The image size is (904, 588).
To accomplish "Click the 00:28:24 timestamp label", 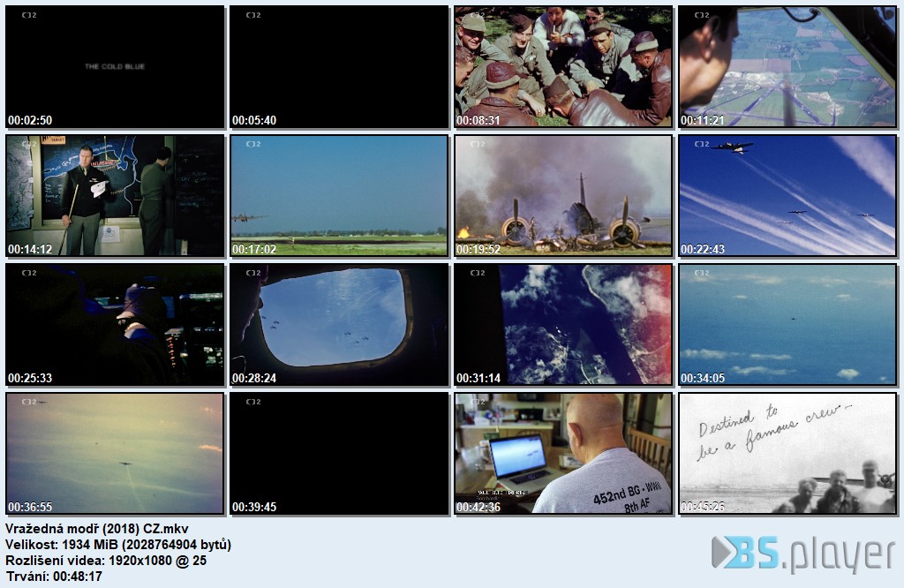I will (253, 378).
